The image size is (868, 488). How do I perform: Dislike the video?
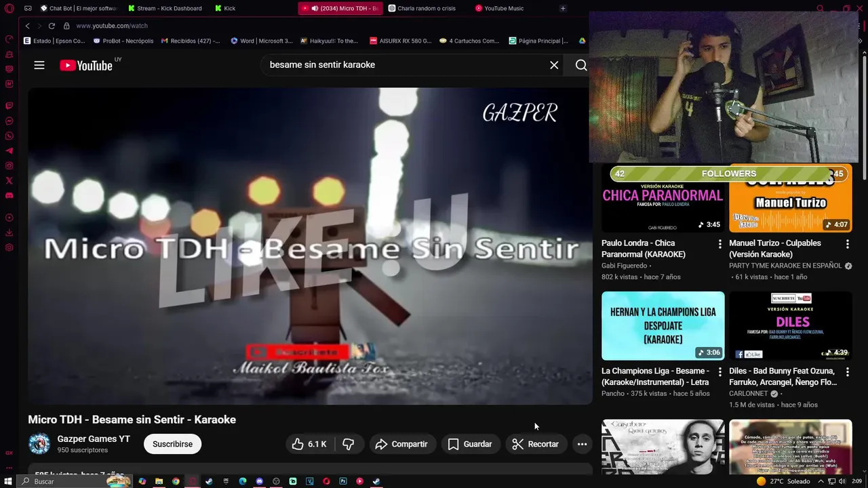349,444
